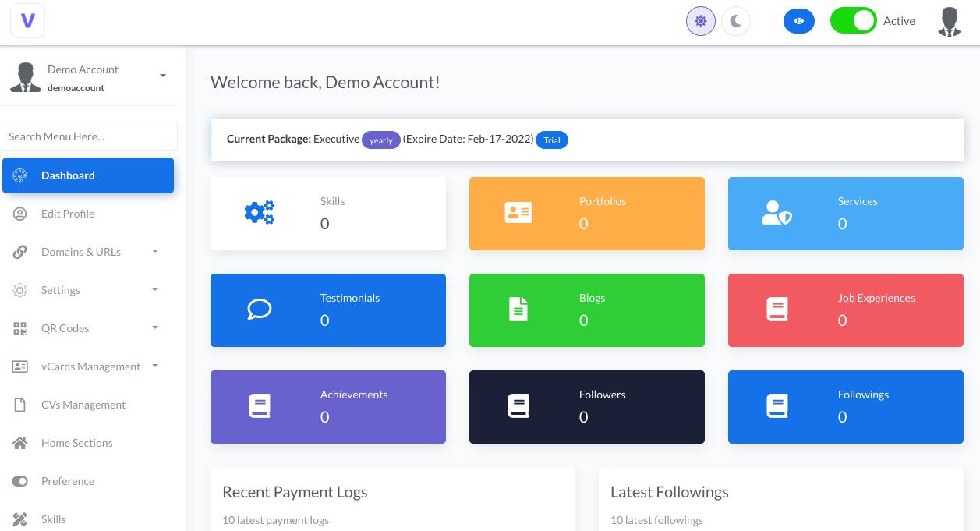
Task: Switch to dark mode with the moon icon
Action: point(736,21)
